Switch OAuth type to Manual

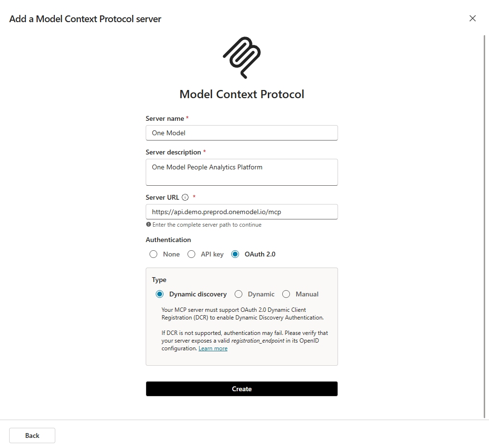point(286,294)
